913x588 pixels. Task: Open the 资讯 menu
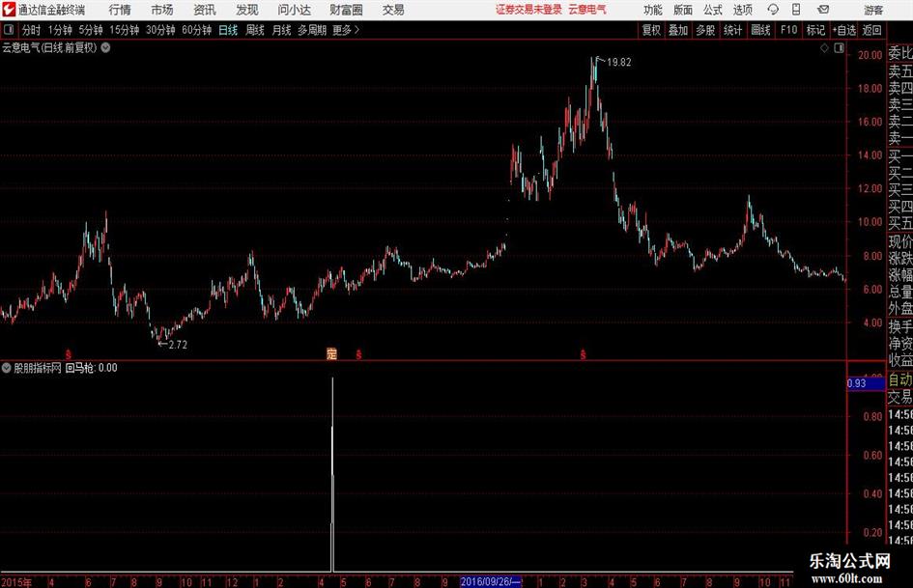coord(205,10)
